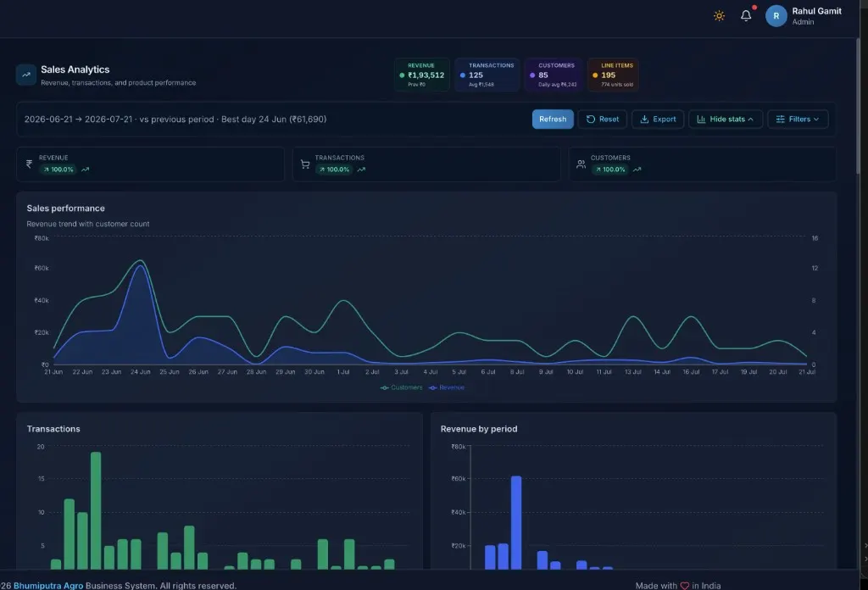
Task: Select the Line Items 195 summary chip
Action: point(613,75)
